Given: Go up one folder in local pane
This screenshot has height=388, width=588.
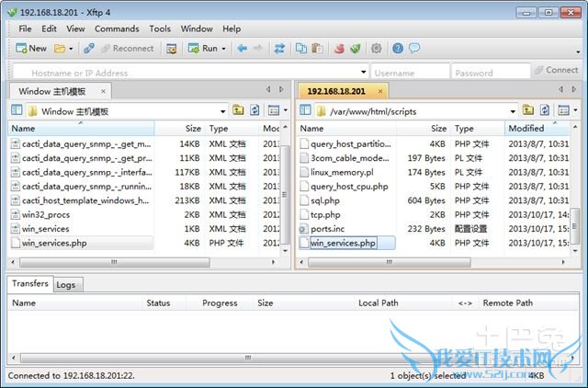Looking at the screenshot, I should [x=238, y=110].
